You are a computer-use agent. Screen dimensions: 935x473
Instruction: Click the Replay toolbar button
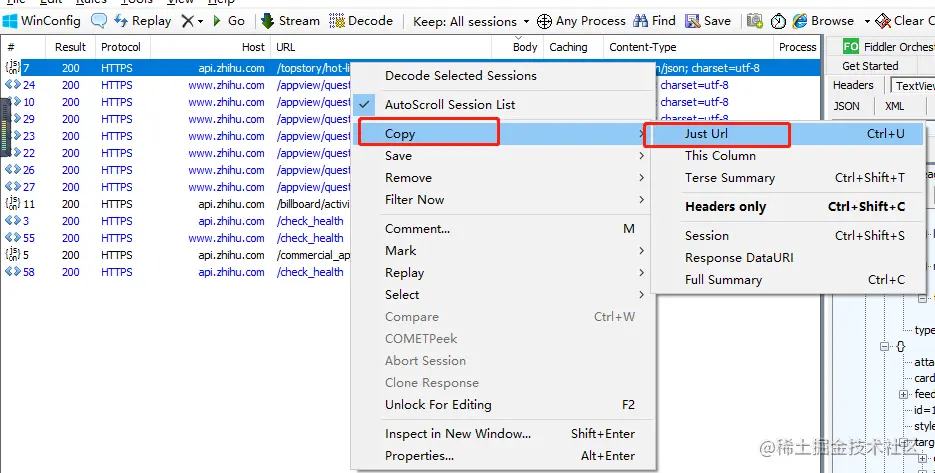pos(143,21)
